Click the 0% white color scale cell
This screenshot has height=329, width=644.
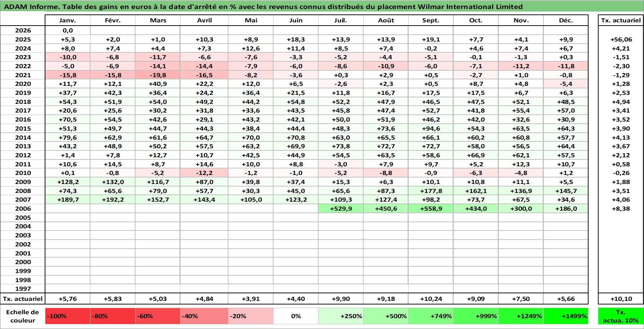point(296,316)
